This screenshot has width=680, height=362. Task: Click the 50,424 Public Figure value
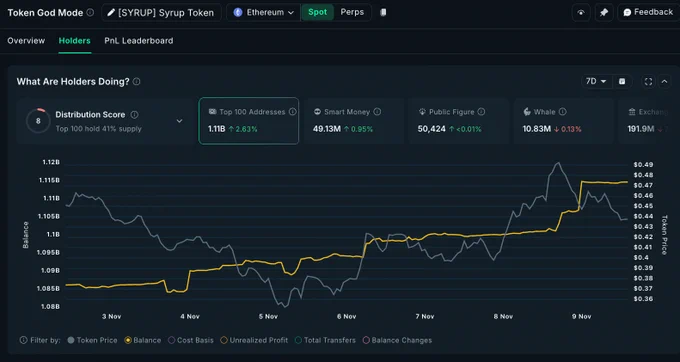[432, 129]
